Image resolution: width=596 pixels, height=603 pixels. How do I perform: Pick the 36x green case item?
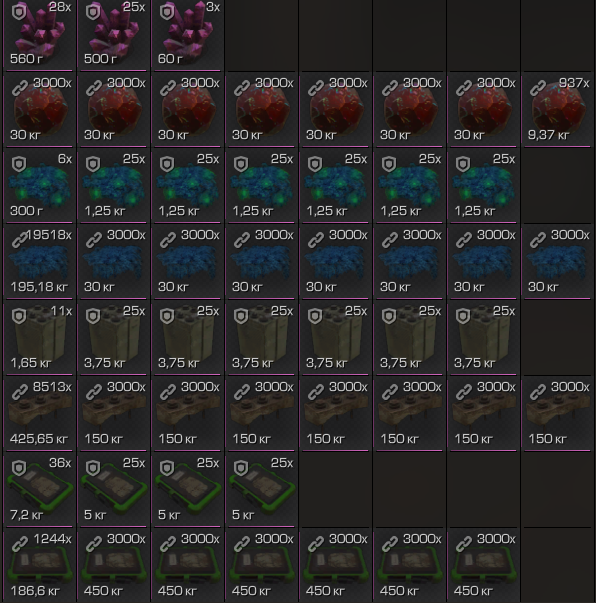(x=39, y=491)
